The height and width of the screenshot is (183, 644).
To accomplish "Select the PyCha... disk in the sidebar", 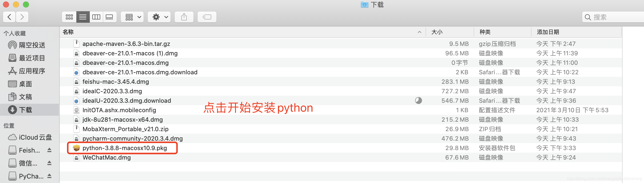I will tap(26, 176).
